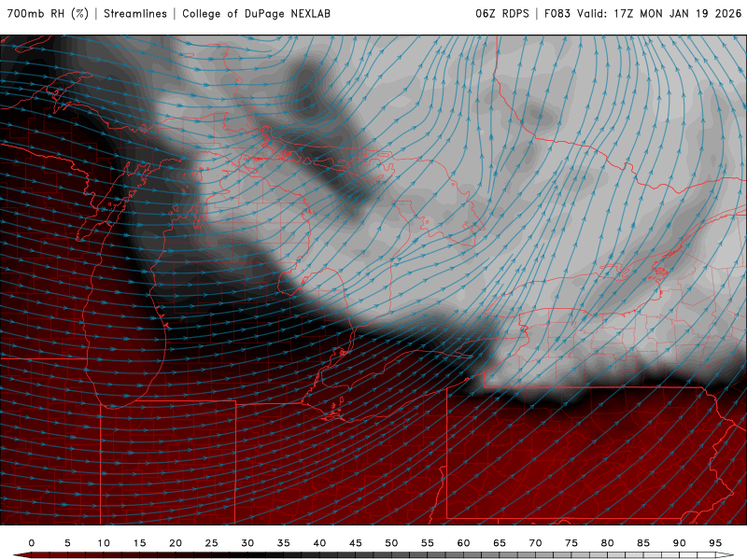Select the "Streamlines" label in the header

135,13
